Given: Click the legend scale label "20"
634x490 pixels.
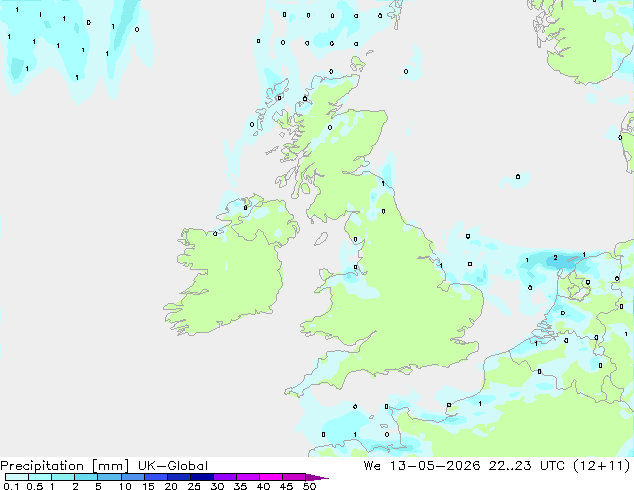Looking at the screenshot, I should tap(171, 486).
